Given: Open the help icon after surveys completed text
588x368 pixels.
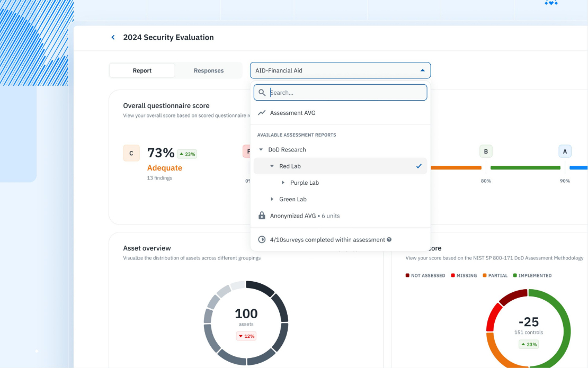Looking at the screenshot, I should click(x=389, y=239).
